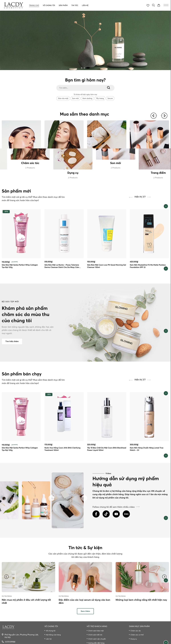Click the Xem thêm button

pyautogui.click(x=85, y=611)
